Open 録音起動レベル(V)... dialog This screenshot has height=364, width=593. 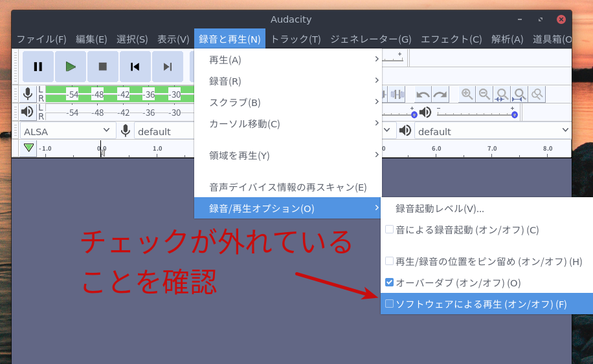coord(487,208)
